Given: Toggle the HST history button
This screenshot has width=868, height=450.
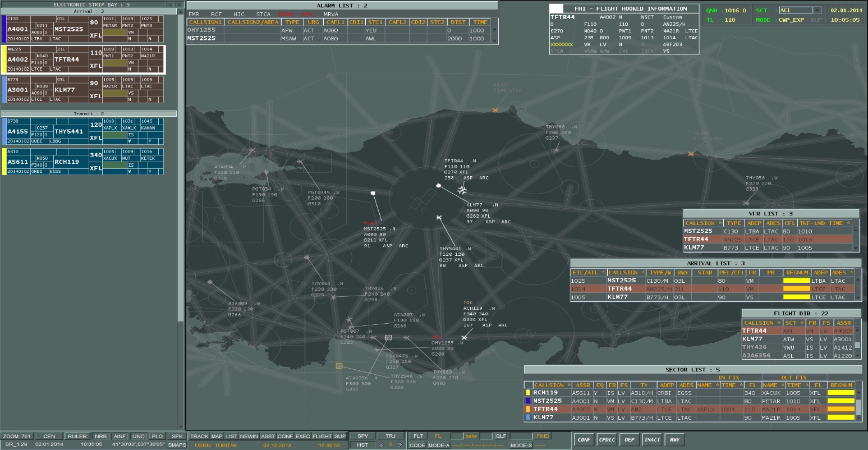Looking at the screenshot, I should coord(363,445).
